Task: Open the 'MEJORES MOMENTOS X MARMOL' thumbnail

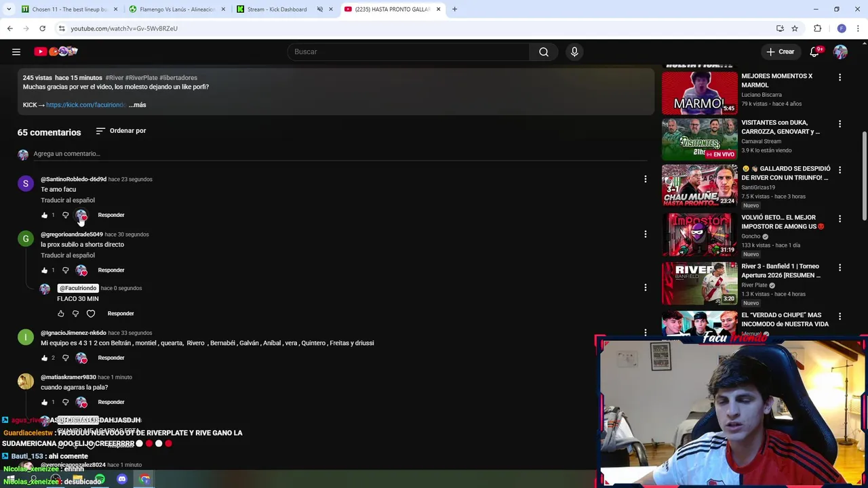Action: (x=699, y=94)
